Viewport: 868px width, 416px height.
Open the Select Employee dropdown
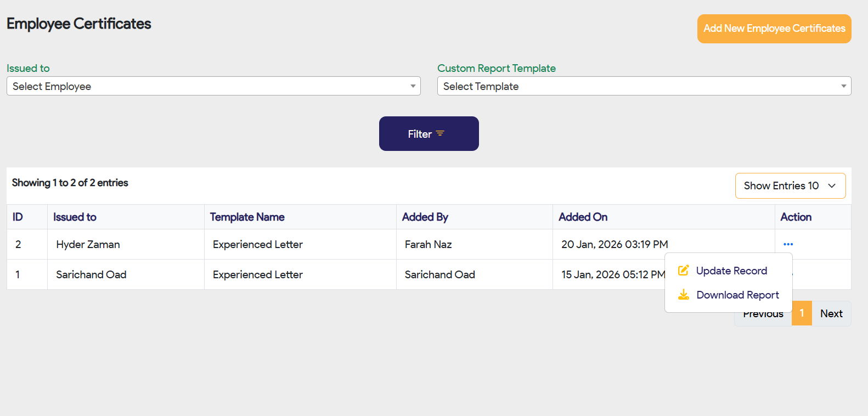tap(213, 86)
